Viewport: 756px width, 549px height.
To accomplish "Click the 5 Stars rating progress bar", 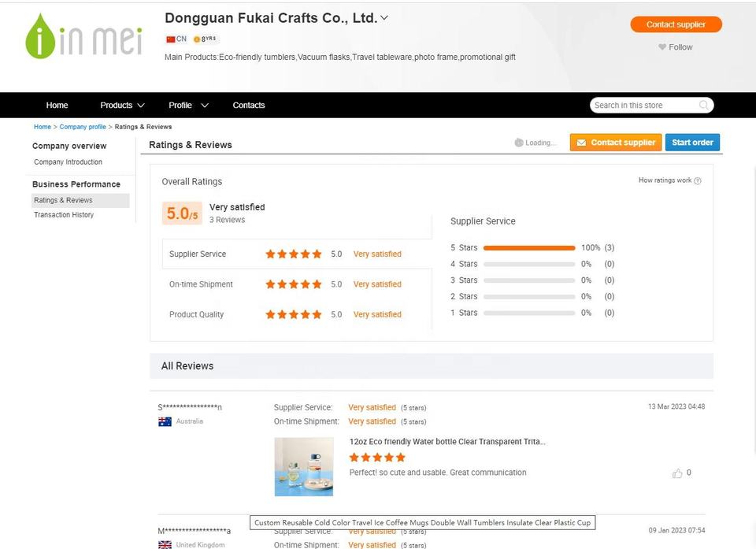I will coord(529,248).
